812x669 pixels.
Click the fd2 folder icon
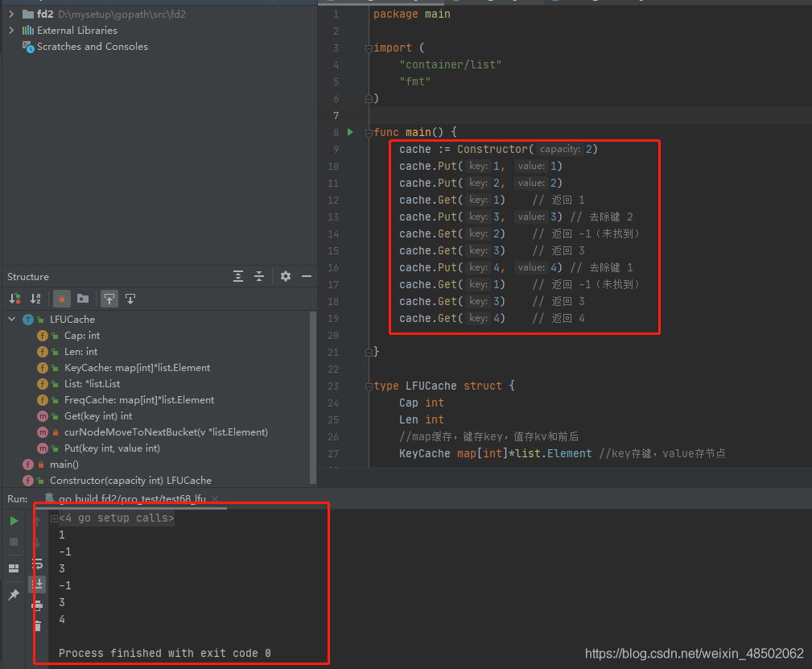(x=28, y=14)
